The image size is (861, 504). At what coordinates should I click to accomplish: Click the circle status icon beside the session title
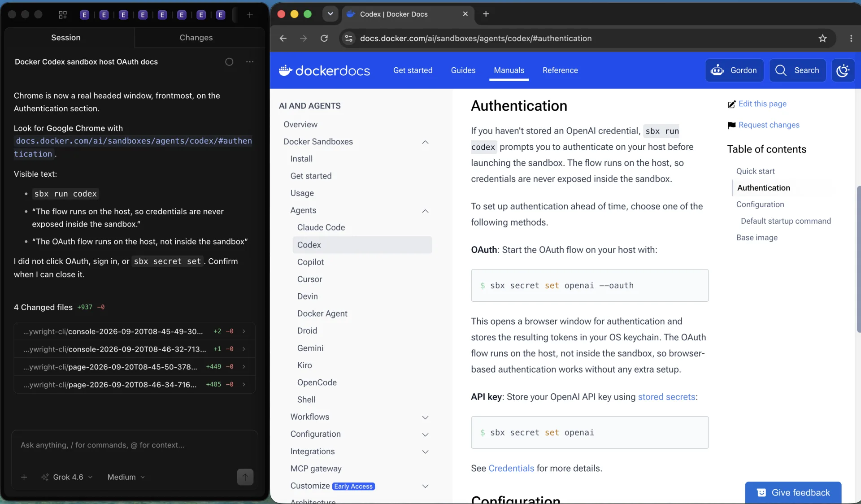tap(229, 62)
